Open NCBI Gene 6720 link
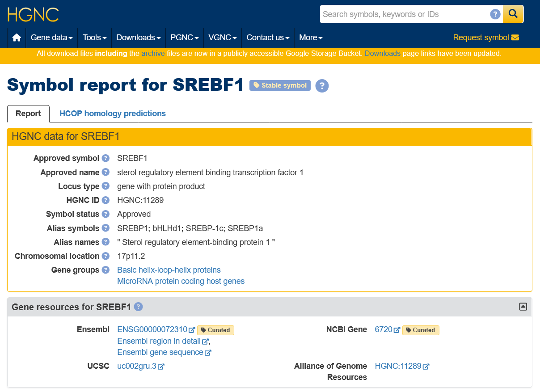Viewport: 540px width, 392px height. coord(384,330)
